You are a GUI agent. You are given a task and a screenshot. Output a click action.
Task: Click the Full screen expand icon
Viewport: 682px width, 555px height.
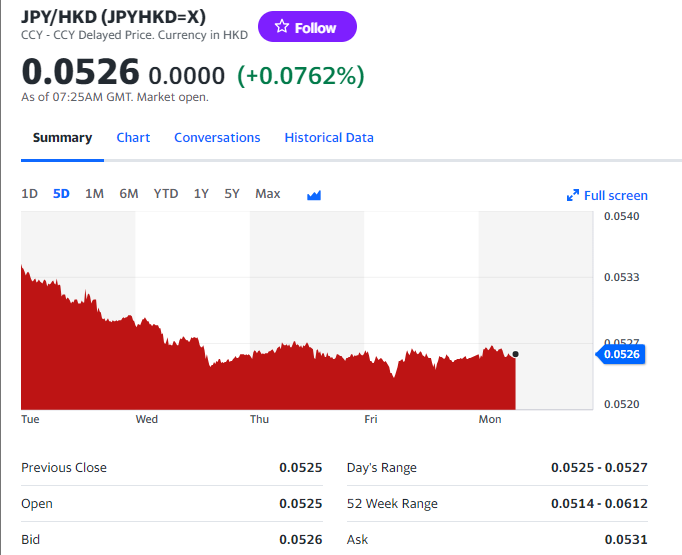point(573,196)
